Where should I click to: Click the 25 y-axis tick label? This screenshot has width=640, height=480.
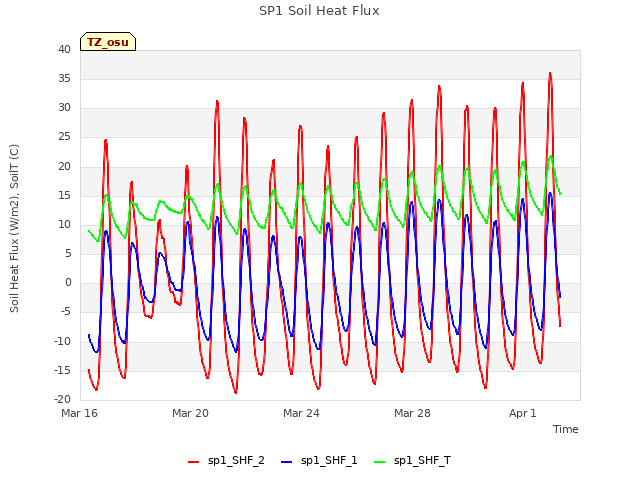point(64,137)
